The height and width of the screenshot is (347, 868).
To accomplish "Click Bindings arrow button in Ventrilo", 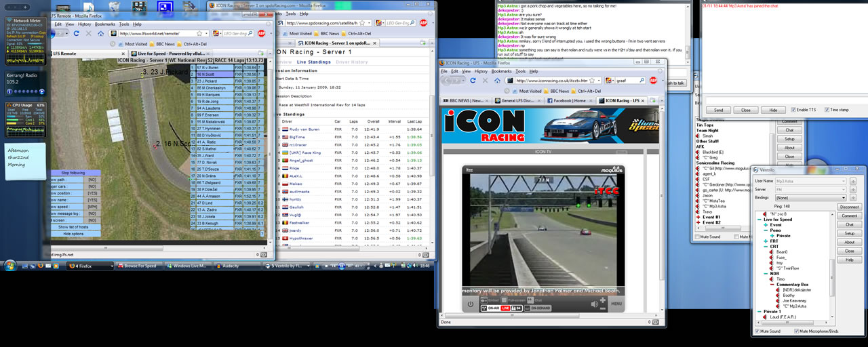I will [x=852, y=197].
